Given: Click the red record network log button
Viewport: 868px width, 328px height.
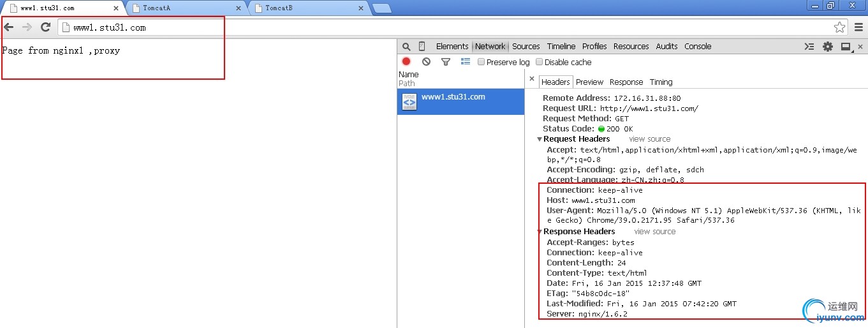Looking at the screenshot, I should coord(406,62).
